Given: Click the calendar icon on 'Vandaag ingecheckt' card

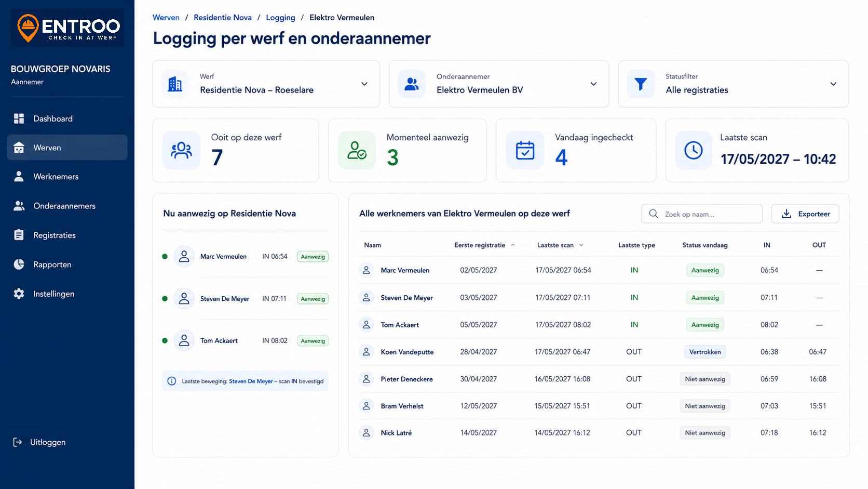Looking at the screenshot, I should coord(525,150).
